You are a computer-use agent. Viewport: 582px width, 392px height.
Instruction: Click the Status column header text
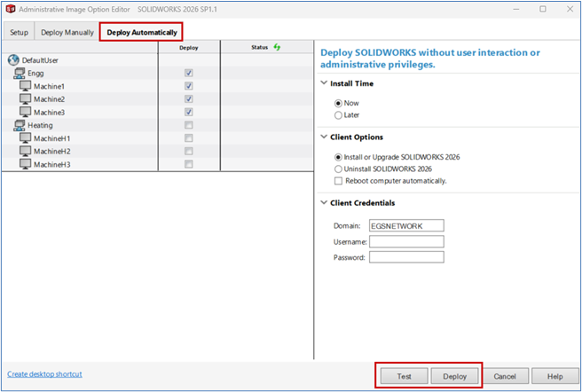(x=259, y=47)
